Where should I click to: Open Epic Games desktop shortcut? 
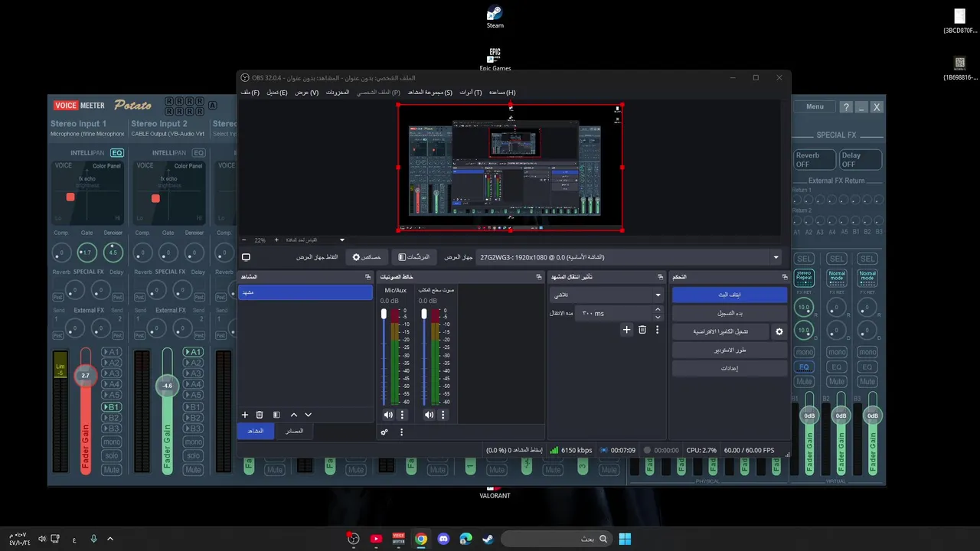coord(495,60)
